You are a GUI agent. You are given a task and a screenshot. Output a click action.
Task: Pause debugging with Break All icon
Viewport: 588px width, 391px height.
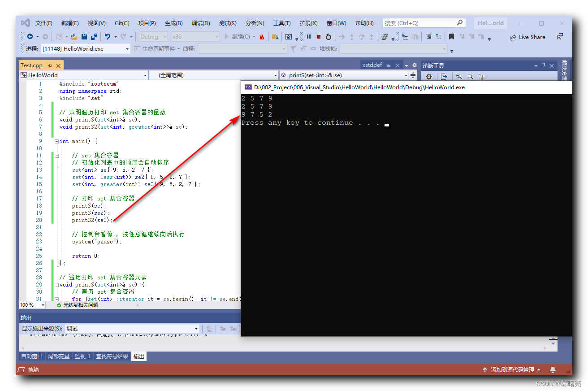[309, 37]
